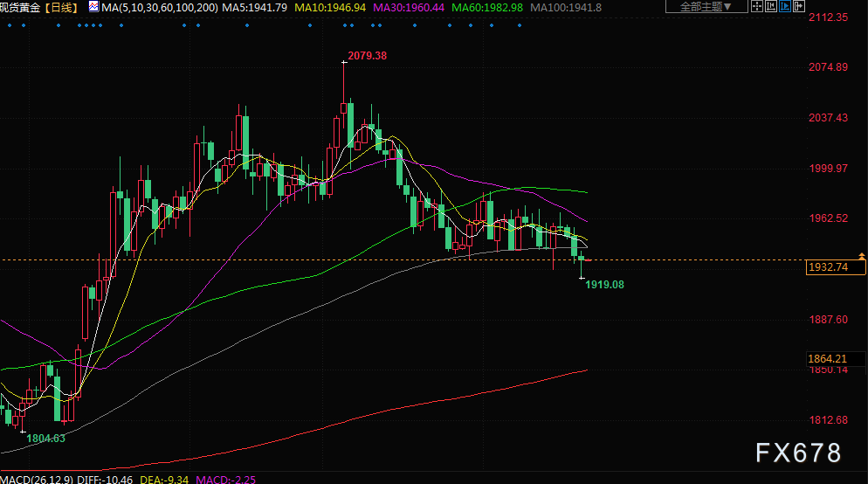Image resolution: width=868 pixels, height=484 pixels.
Task: Open the 全部主题 theme dropdown
Action: [x=706, y=7]
